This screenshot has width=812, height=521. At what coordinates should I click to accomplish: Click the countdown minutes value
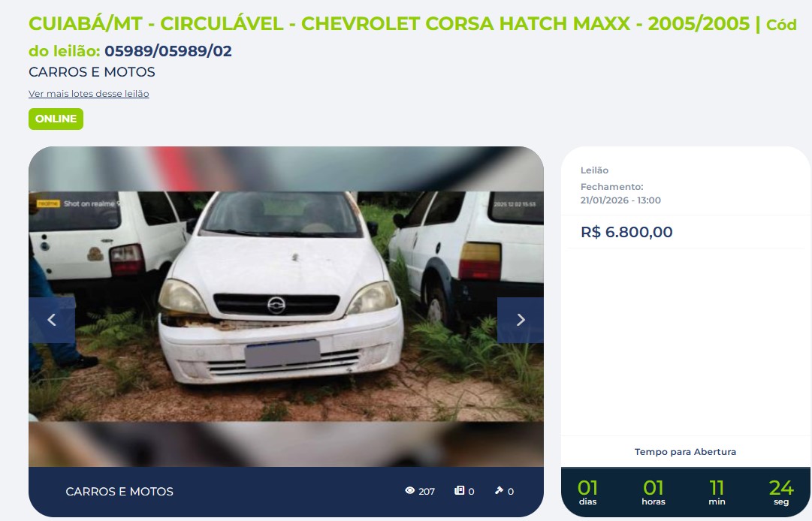coord(717,488)
